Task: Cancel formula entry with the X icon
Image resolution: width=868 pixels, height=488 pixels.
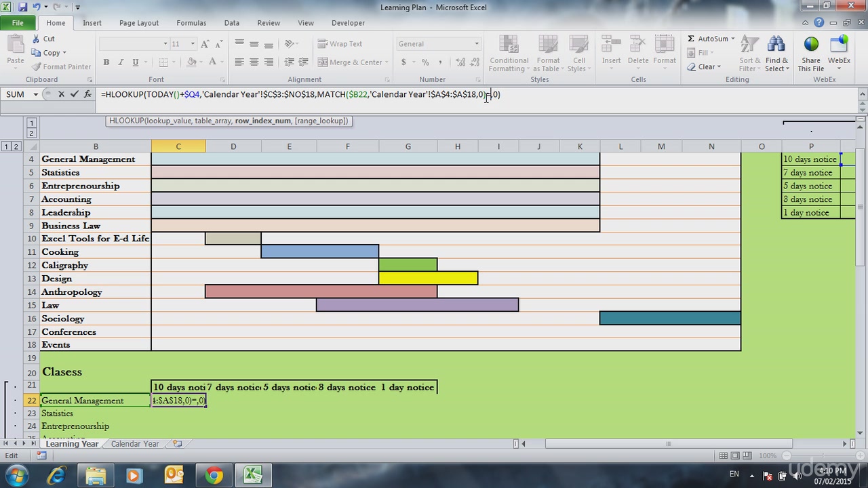Action: (x=61, y=94)
